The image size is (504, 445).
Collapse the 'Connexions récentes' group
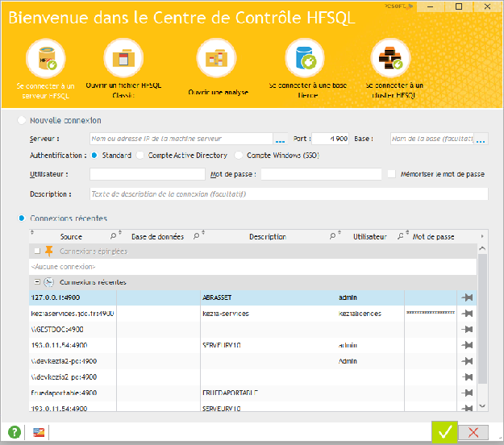(x=37, y=282)
